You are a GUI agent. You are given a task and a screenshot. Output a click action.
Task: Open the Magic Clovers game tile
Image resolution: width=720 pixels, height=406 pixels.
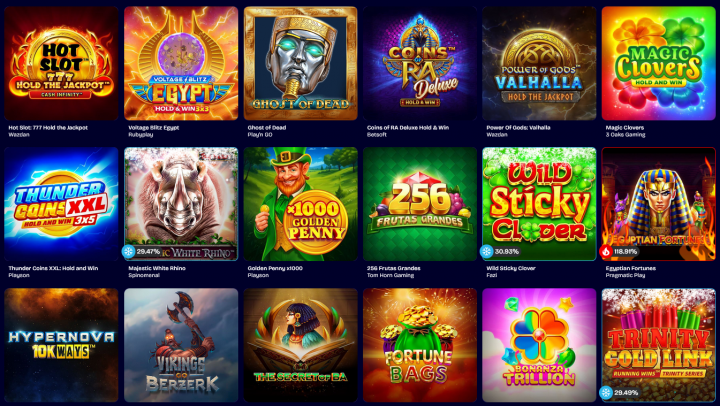point(658,63)
